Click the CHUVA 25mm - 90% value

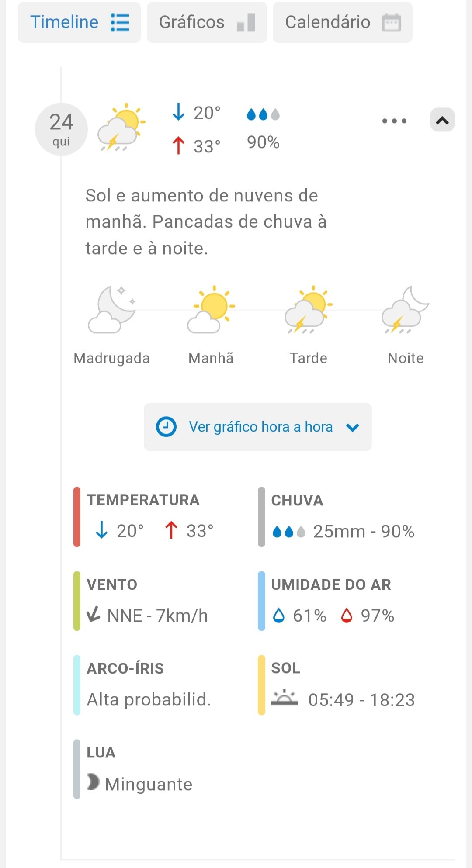[364, 531]
